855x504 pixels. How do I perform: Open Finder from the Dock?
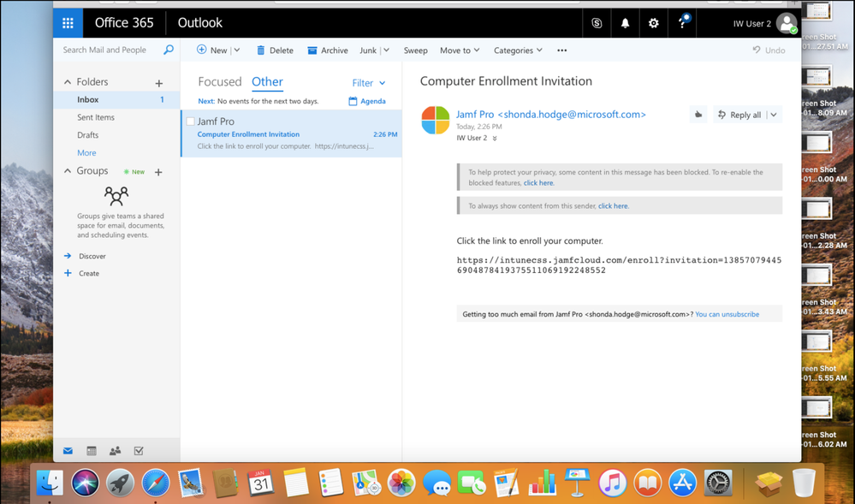coord(50,483)
